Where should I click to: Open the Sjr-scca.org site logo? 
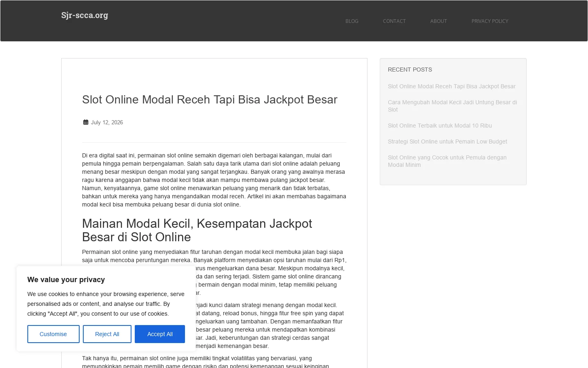[x=85, y=16]
